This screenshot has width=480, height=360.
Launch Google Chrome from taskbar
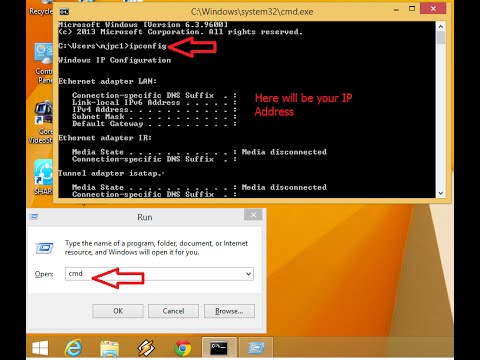coord(183,349)
